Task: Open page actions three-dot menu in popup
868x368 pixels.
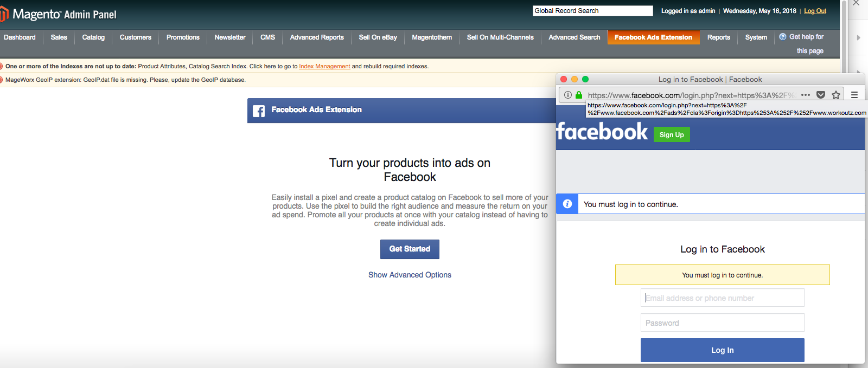Action: (806, 95)
